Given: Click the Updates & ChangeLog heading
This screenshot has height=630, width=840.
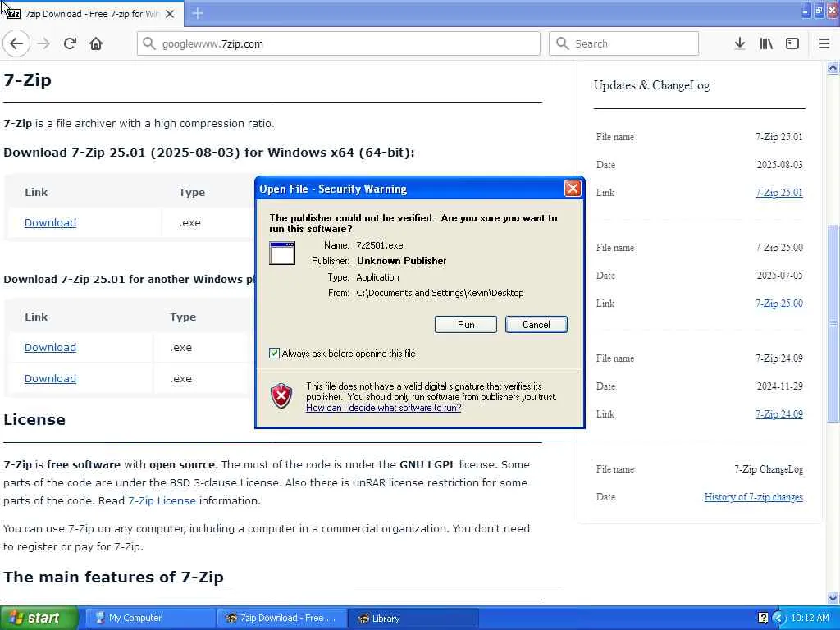Looking at the screenshot, I should 651,85.
